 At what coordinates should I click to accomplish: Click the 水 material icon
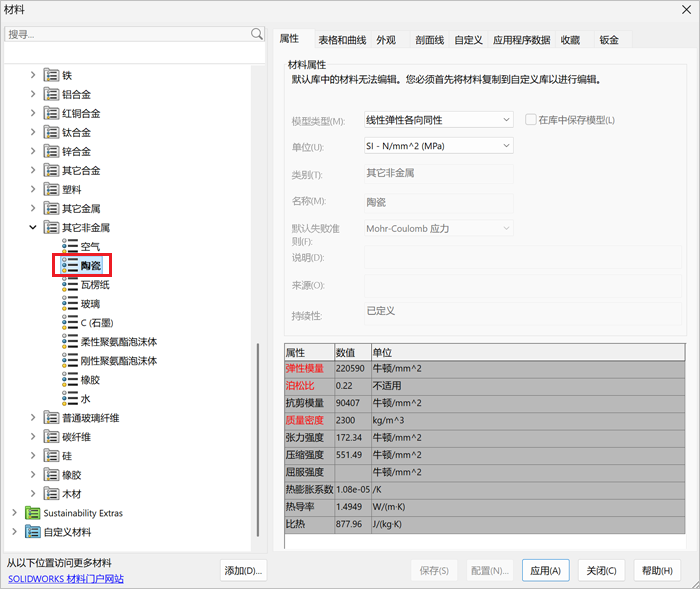pyautogui.click(x=70, y=398)
